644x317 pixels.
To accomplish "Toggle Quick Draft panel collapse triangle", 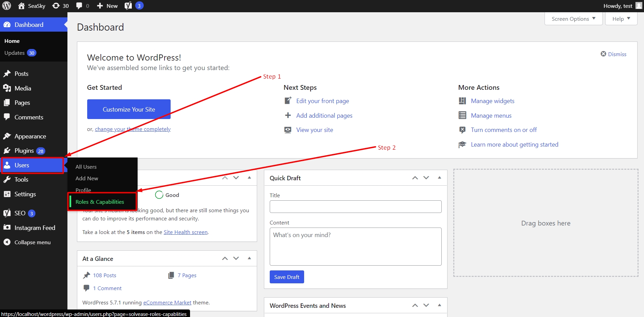I will coord(439,178).
